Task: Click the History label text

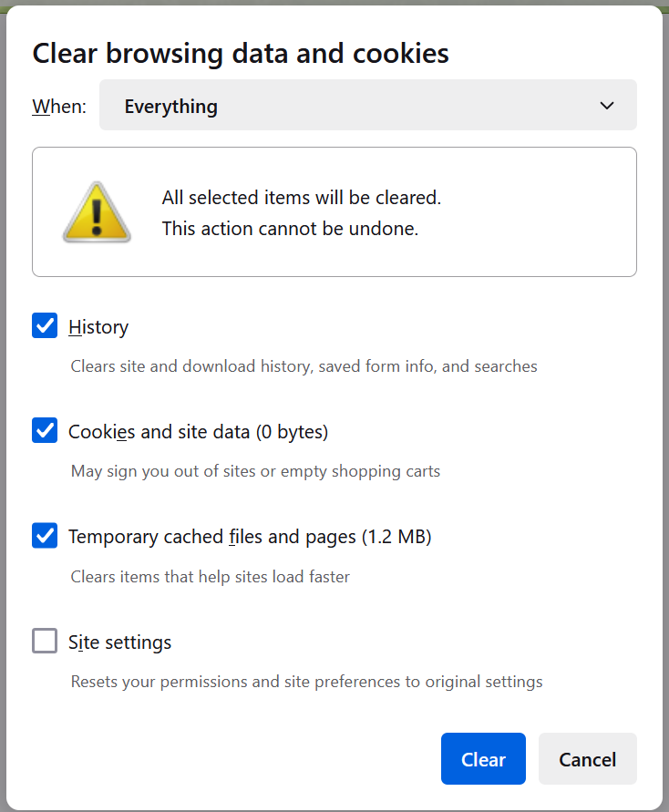Action: pyautogui.click(x=98, y=327)
